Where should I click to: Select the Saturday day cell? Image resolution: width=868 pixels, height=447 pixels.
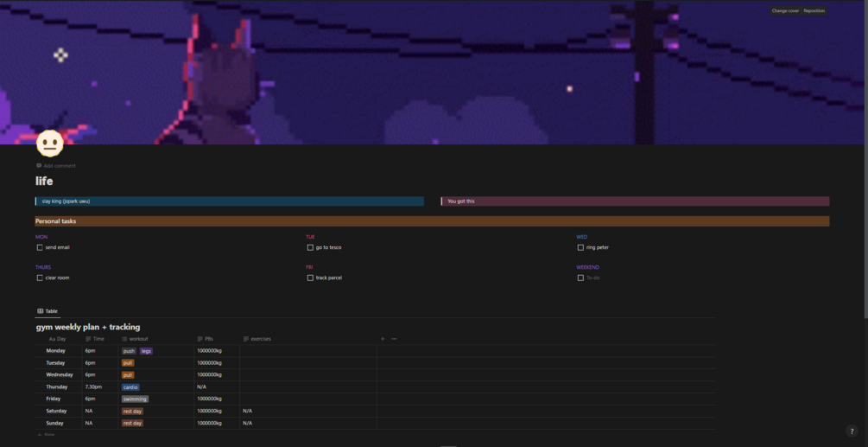click(59, 411)
